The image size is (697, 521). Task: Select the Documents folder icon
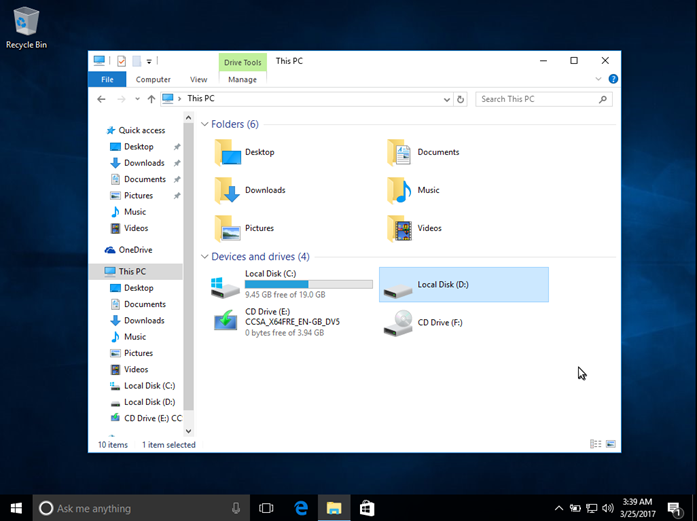click(399, 152)
